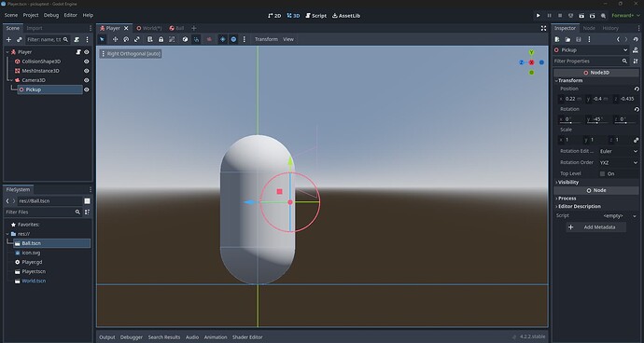Open the View menu in viewport

[288, 39]
